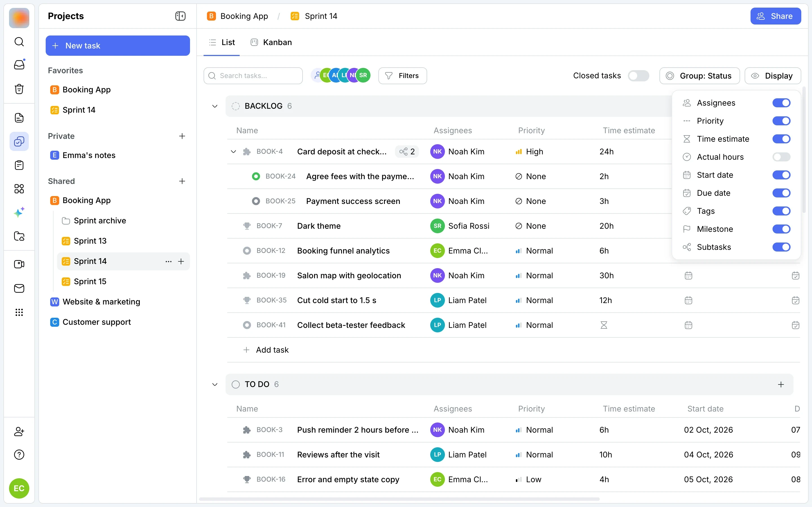Click the invite user icon at bottom
812x507 pixels.
coord(19,431)
